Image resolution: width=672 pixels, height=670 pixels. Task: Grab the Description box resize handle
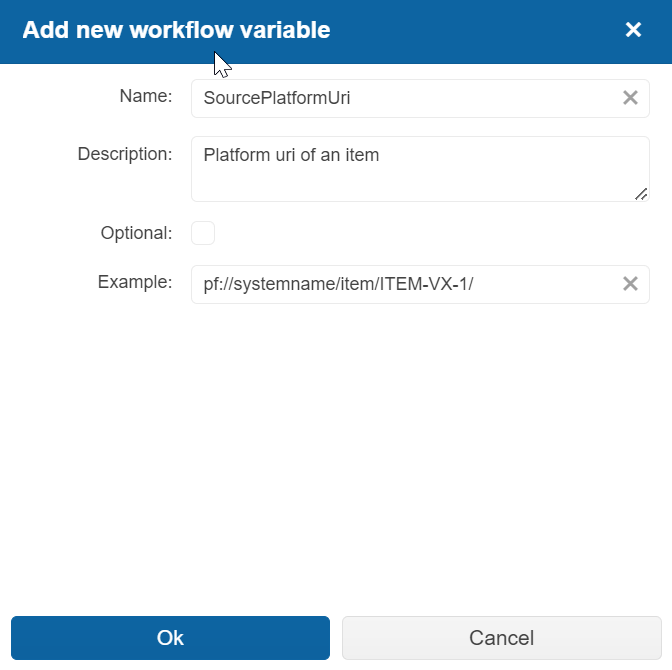[x=641, y=194]
